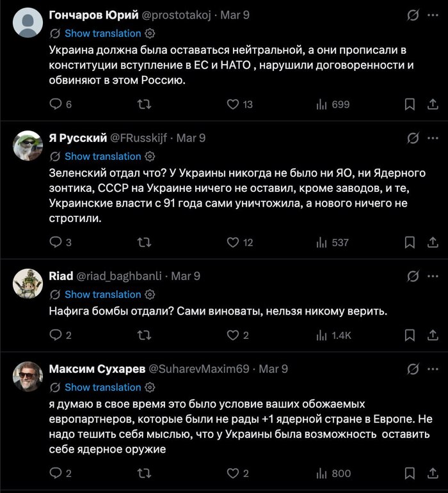Open more options on Гончаров Юрий's tweet

point(432,15)
